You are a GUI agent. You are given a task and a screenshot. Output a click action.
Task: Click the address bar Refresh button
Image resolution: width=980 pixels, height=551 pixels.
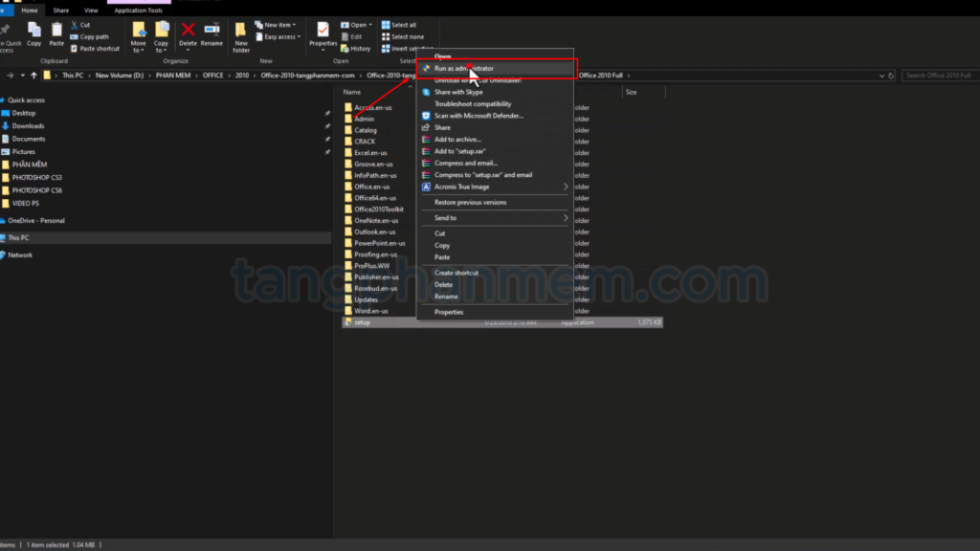[891, 76]
